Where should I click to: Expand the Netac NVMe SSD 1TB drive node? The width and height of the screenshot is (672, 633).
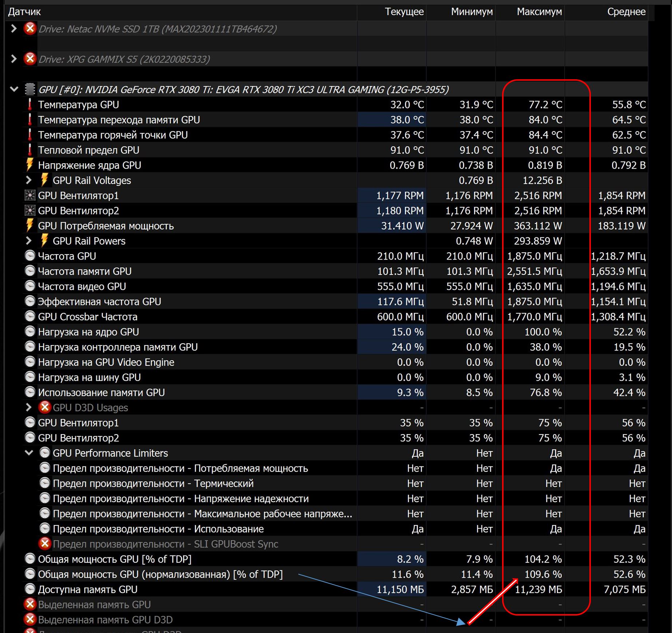[14, 28]
